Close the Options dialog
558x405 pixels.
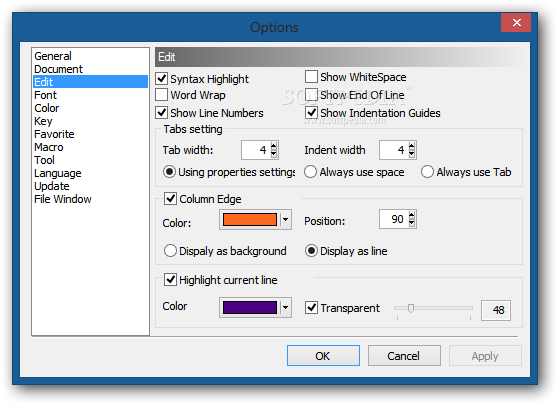tap(516, 23)
